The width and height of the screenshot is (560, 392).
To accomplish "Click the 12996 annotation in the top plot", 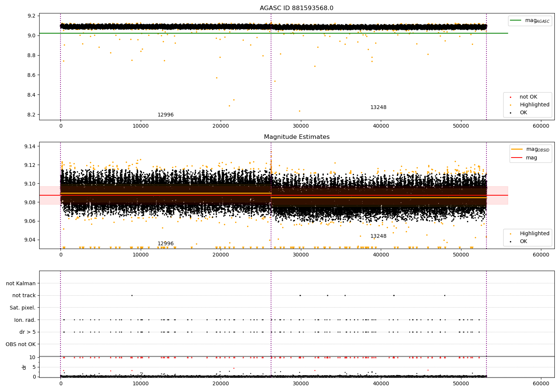I will pyautogui.click(x=165, y=115).
